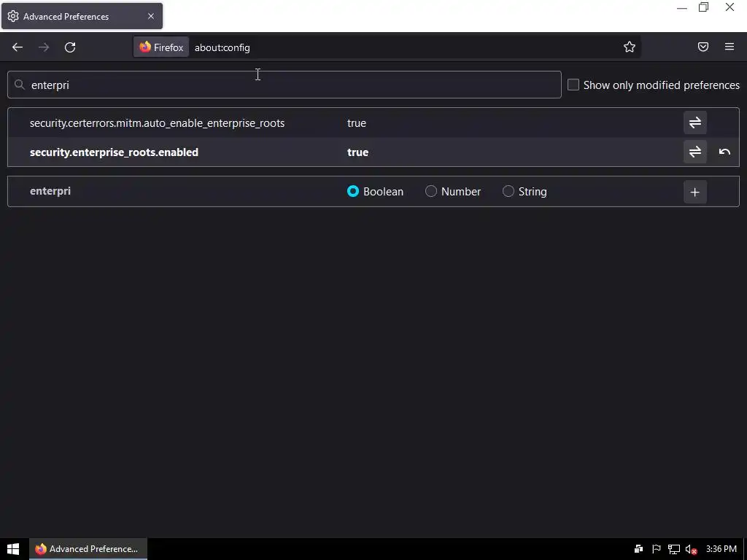Select the Number type radio button
Image resolution: width=747 pixels, height=560 pixels.
pyautogui.click(x=430, y=192)
